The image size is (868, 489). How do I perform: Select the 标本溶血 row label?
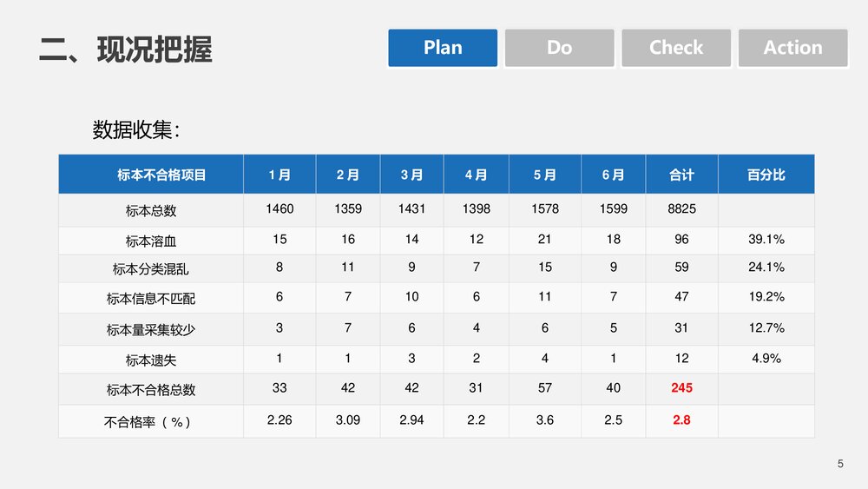[151, 241]
